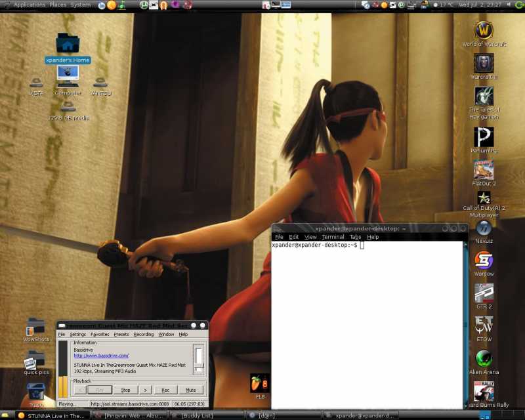Image resolution: width=525 pixels, height=420 pixels.
Task: Click the 17 °C weather applet
Action: click(444, 5)
